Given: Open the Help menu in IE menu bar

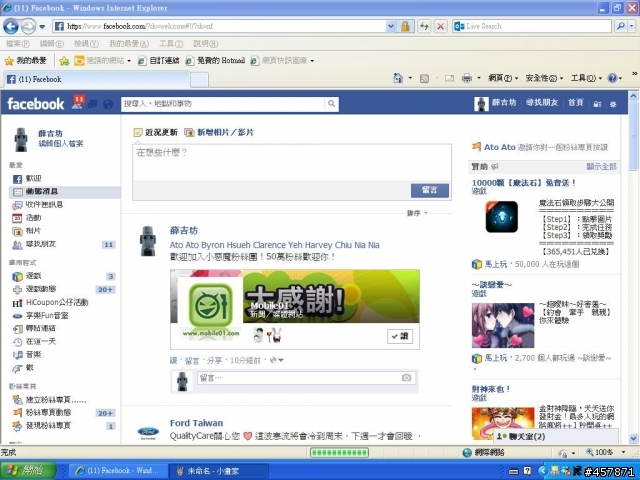Looking at the screenshot, I should (x=205, y=44).
